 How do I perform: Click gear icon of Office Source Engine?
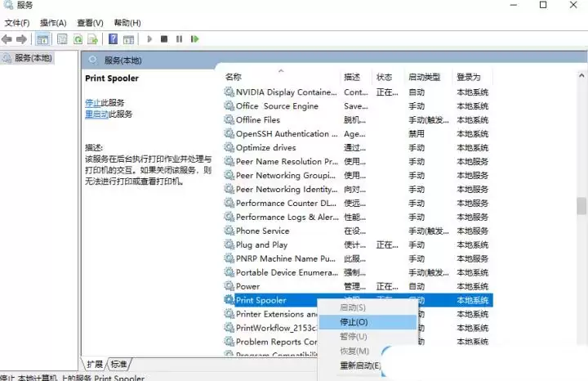[229, 105]
